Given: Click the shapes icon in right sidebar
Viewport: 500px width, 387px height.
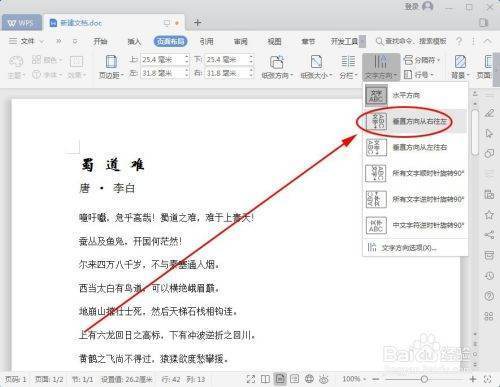Looking at the screenshot, I should click(x=489, y=154).
